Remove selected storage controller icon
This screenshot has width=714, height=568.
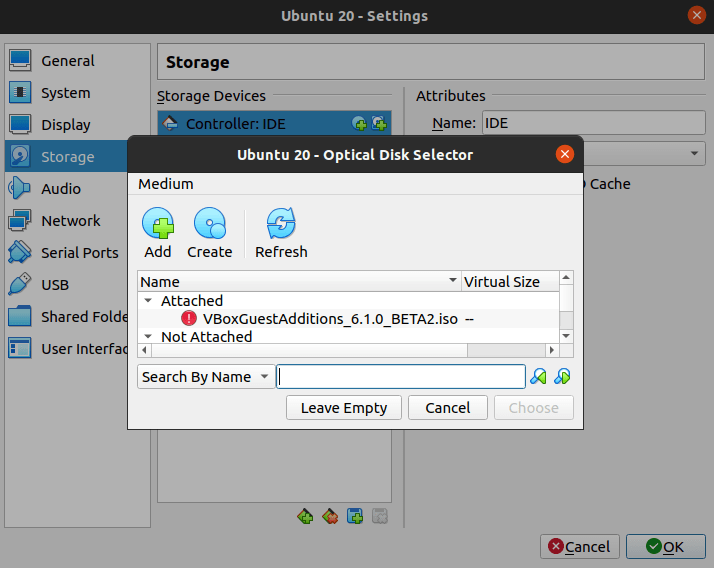click(330, 516)
